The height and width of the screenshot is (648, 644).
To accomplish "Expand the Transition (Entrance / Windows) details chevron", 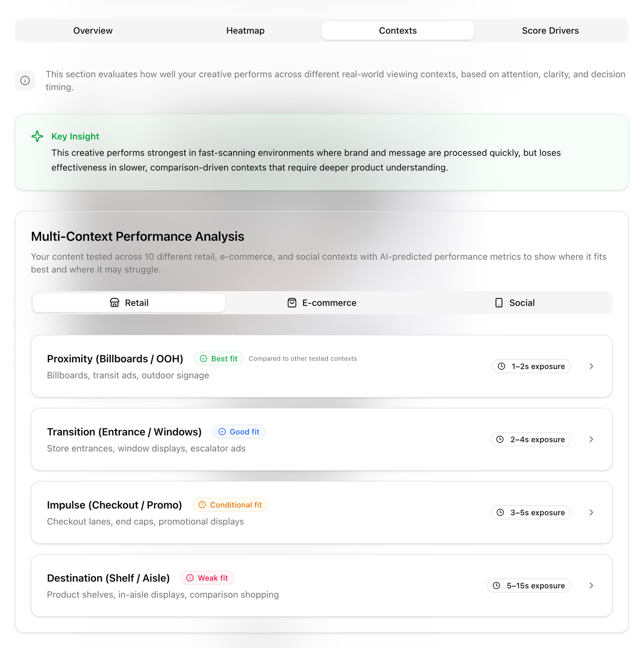I will click(x=591, y=439).
